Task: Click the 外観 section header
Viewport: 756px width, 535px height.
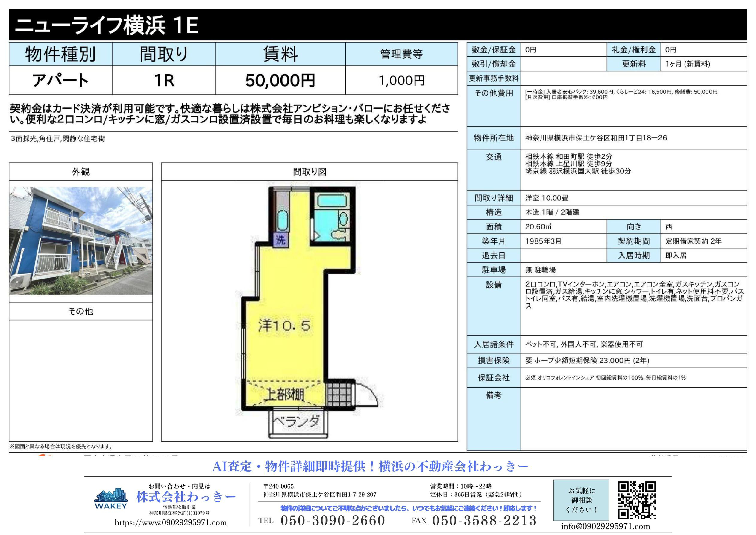Action: coord(81,172)
